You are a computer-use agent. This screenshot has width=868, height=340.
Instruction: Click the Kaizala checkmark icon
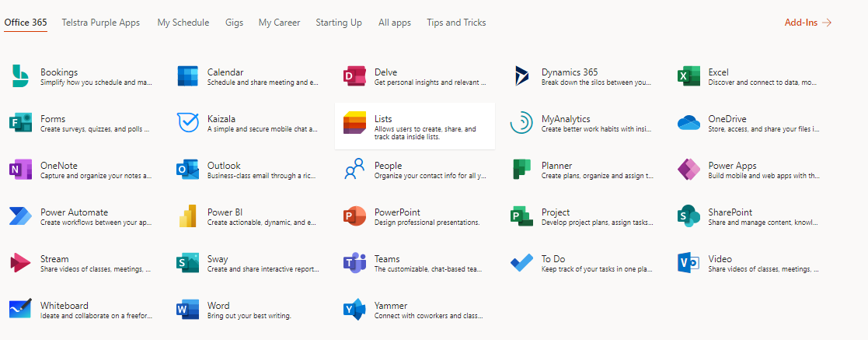pyautogui.click(x=187, y=123)
